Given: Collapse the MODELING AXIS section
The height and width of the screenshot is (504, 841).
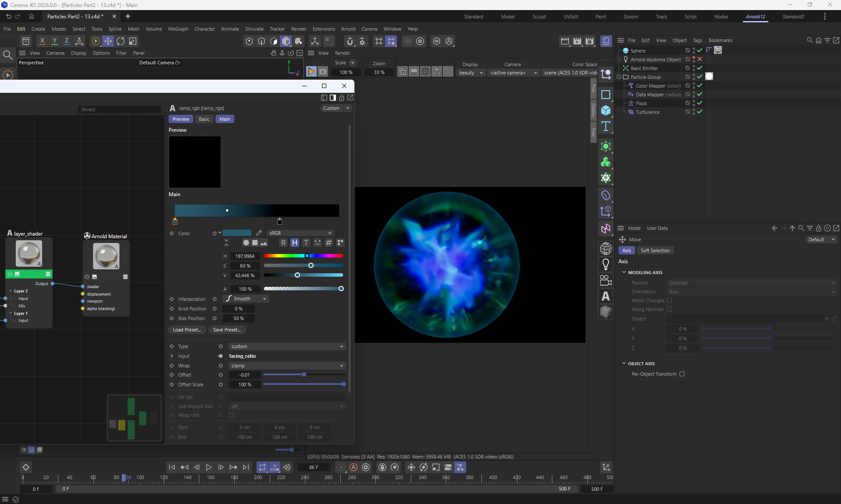Looking at the screenshot, I should (624, 272).
